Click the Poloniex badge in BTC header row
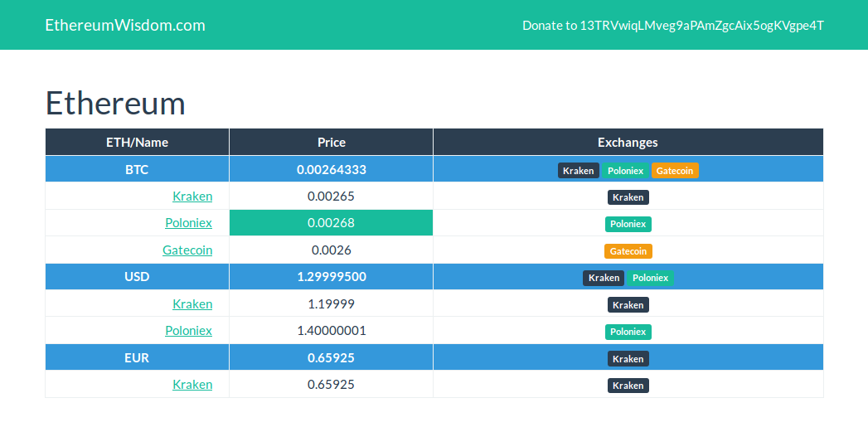This screenshot has height=432, width=868. pos(626,171)
